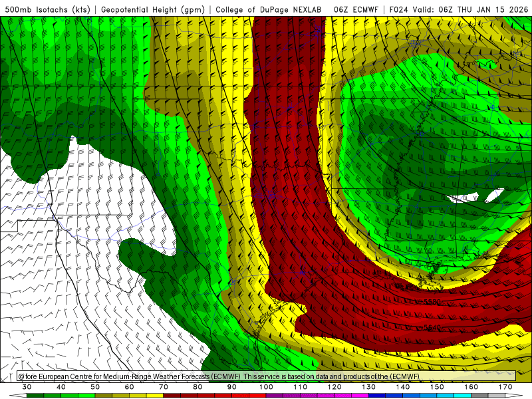Click the legend value 120
This screenshot has width=532, height=399.
334,387
